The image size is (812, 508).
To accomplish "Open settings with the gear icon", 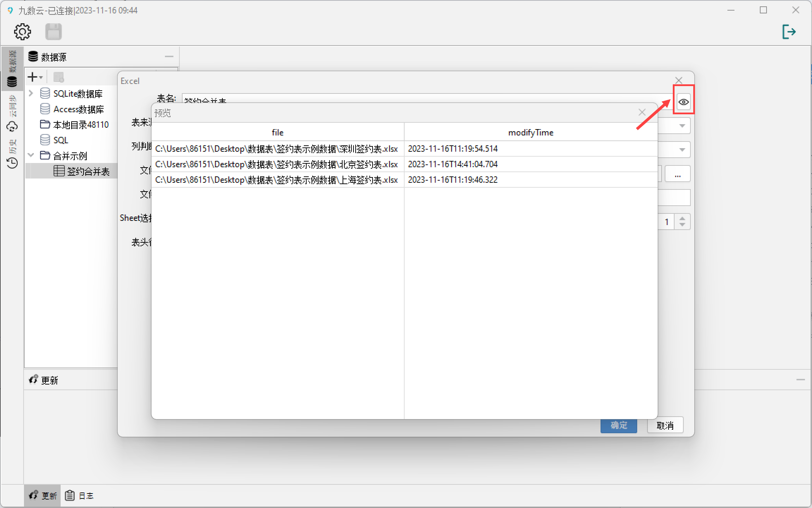I will click(x=23, y=32).
